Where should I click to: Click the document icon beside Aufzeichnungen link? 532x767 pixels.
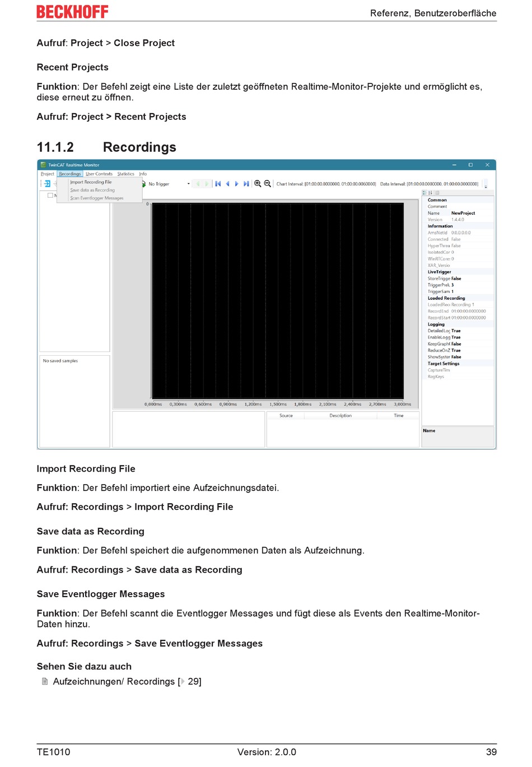(x=45, y=681)
